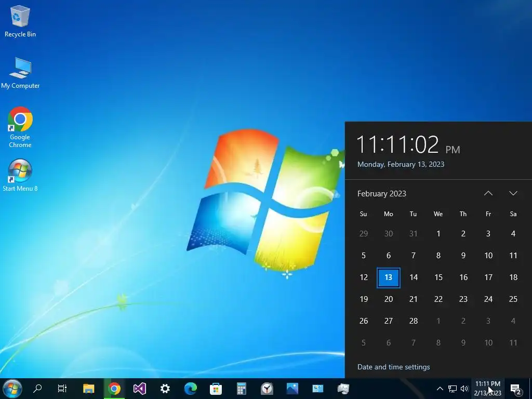Open the volume speaker tray icon
Image resolution: width=532 pixels, height=399 pixels.
464,389
